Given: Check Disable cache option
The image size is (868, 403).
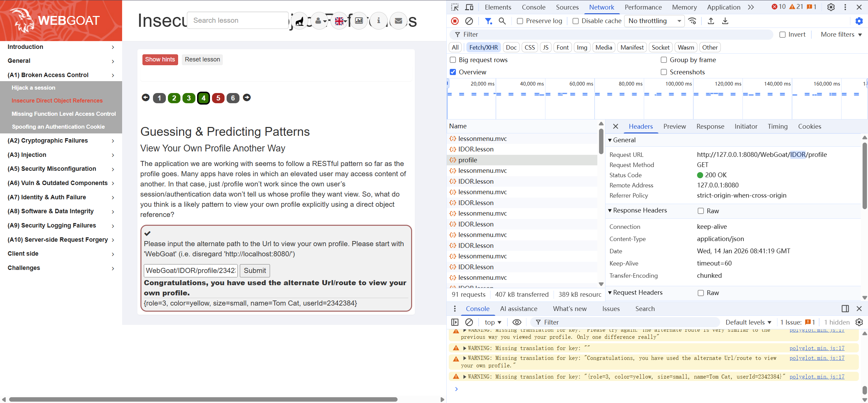Looking at the screenshot, I should tap(576, 21).
